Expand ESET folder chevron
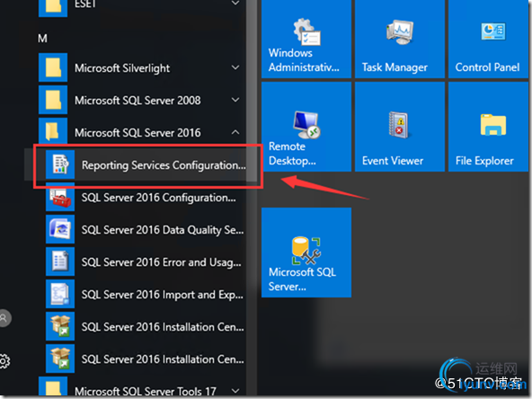Viewport: 532px width, 399px height. [x=235, y=4]
